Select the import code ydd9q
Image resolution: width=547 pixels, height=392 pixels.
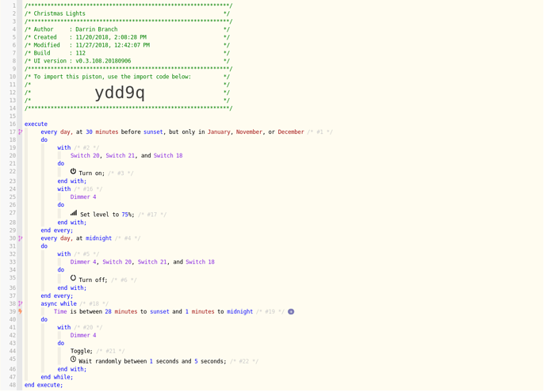(120, 93)
